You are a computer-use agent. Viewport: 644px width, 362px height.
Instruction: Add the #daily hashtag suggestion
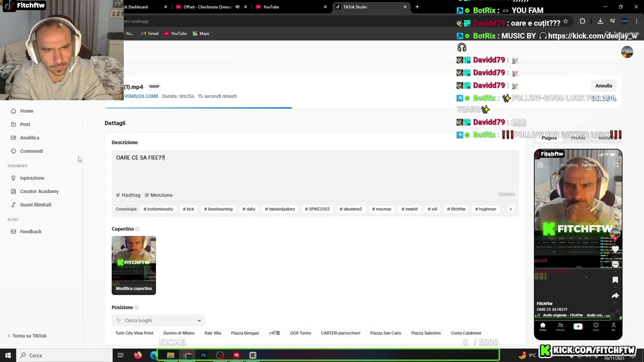(249, 209)
